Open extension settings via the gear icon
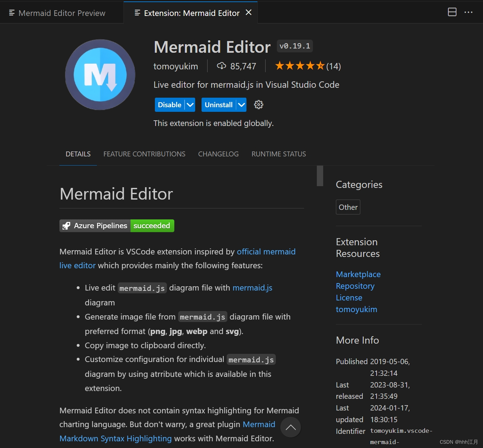Viewport: 483px width, 448px height. (x=258, y=104)
